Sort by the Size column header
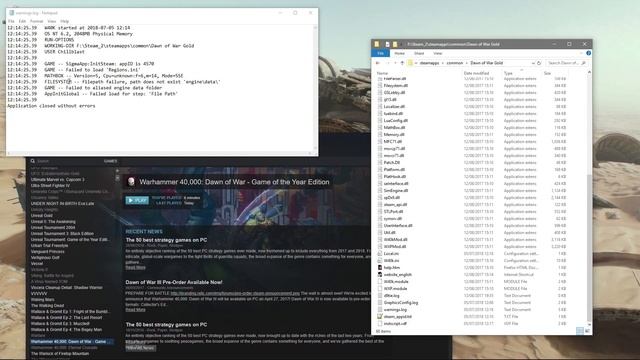Viewport: 640px width, 360px height. pos(547,73)
